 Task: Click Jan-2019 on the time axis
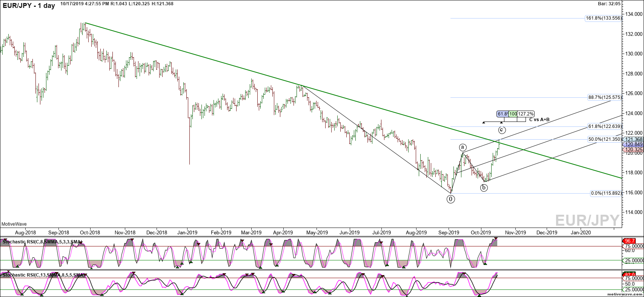pos(187,232)
